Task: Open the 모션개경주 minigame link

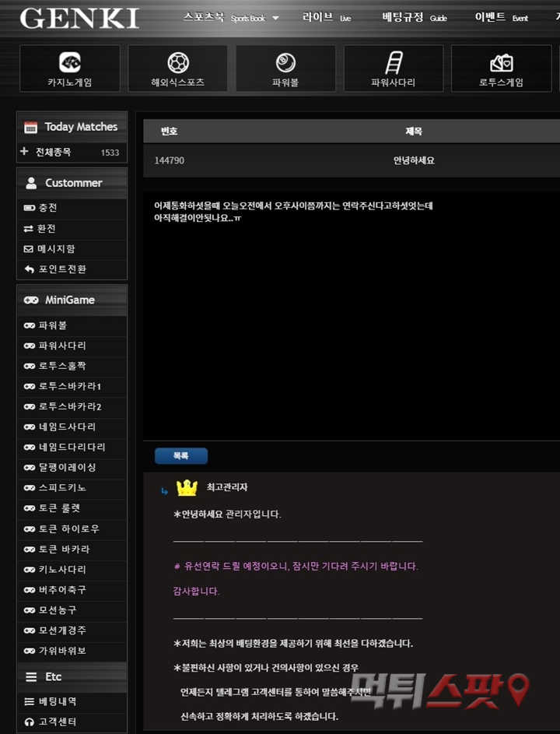Action: click(62, 630)
